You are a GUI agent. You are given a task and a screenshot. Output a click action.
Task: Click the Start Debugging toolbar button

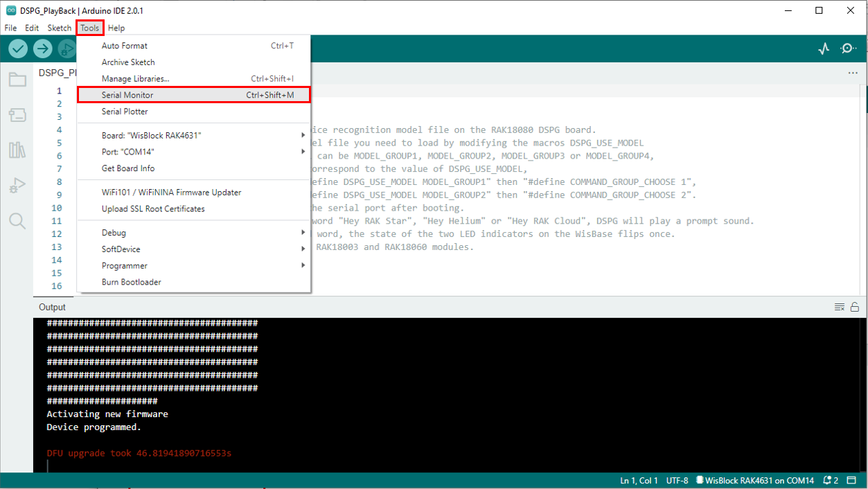pos(67,48)
